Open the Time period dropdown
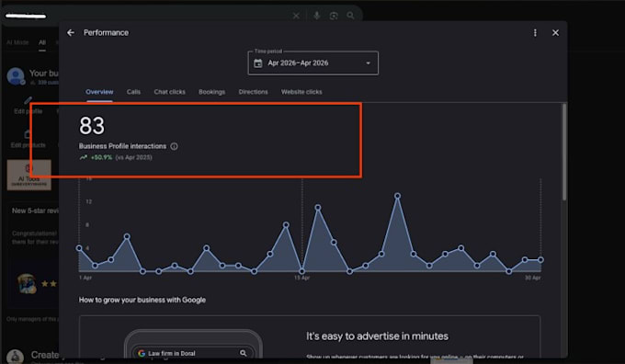Viewport: 625px width, 364px height. 312,63
